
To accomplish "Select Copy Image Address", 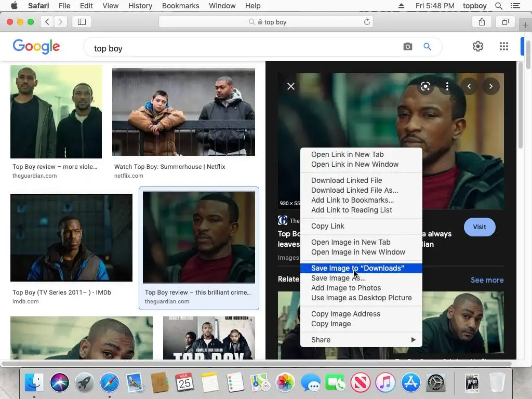I will coord(362,314).
